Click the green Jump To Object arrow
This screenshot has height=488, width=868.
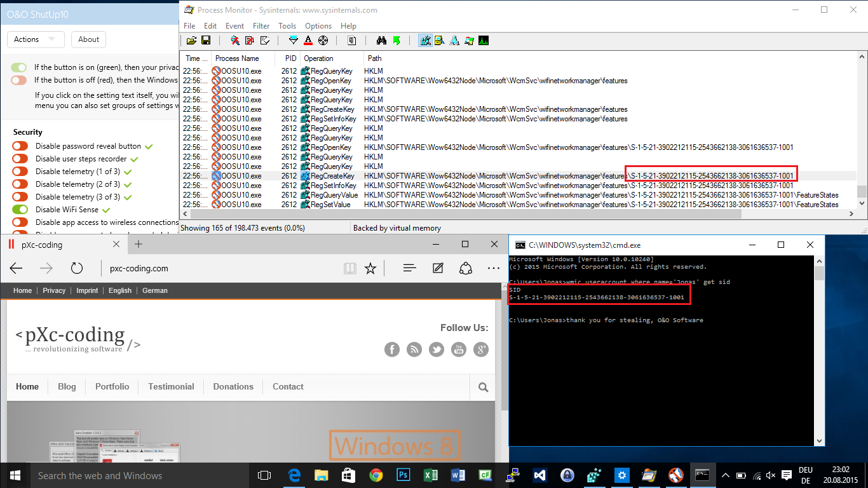(x=397, y=41)
